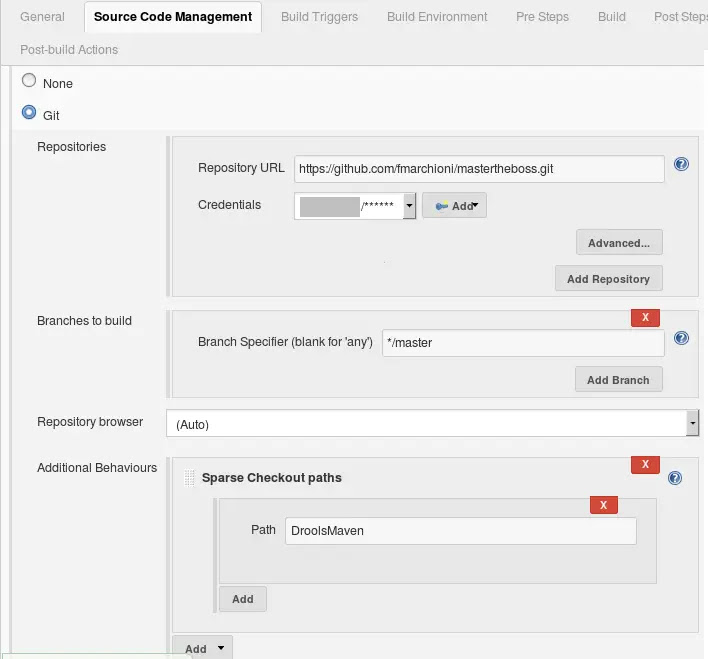Go to Post-build Actions tab

click(x=69, y=50)
